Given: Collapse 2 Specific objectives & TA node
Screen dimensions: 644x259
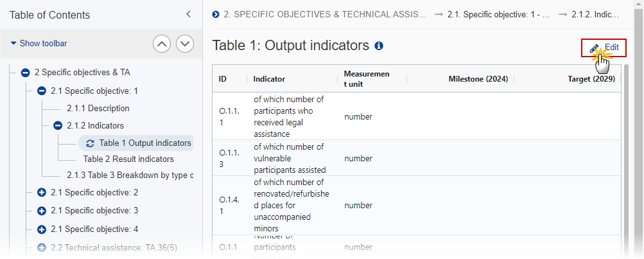Looking at the screenshot, I should point(25,73).
